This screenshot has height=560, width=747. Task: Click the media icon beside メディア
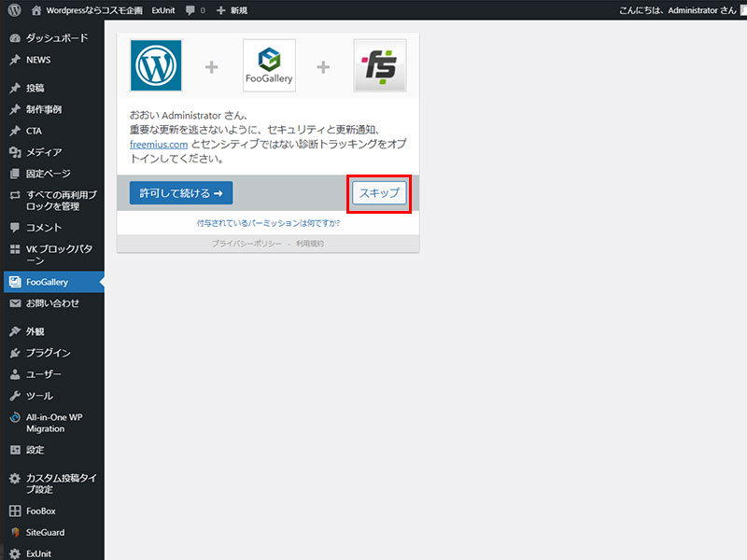click(15, 152)
